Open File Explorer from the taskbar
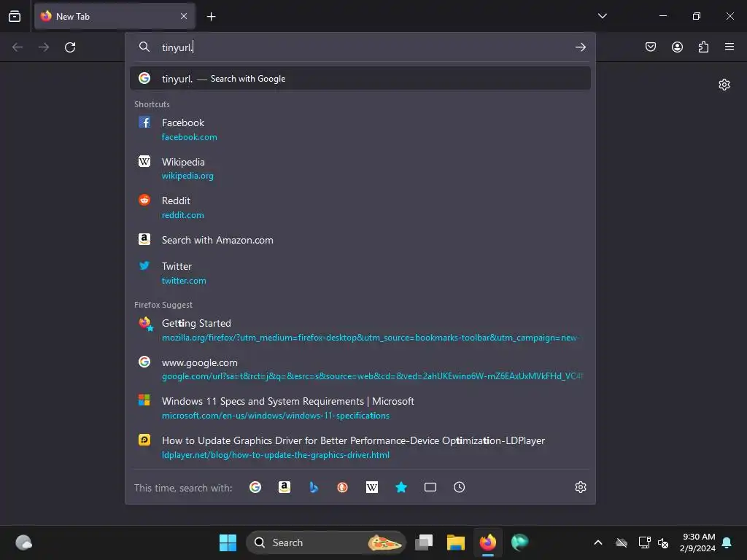747x560 pixels. (455, 542)
